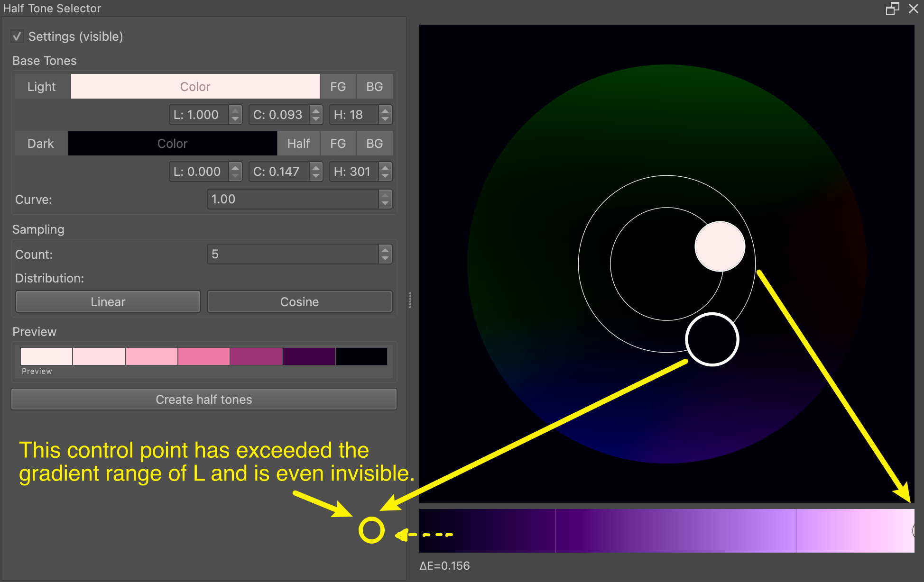Toggle the Settings (visible) checkbox

pos(18,36)
